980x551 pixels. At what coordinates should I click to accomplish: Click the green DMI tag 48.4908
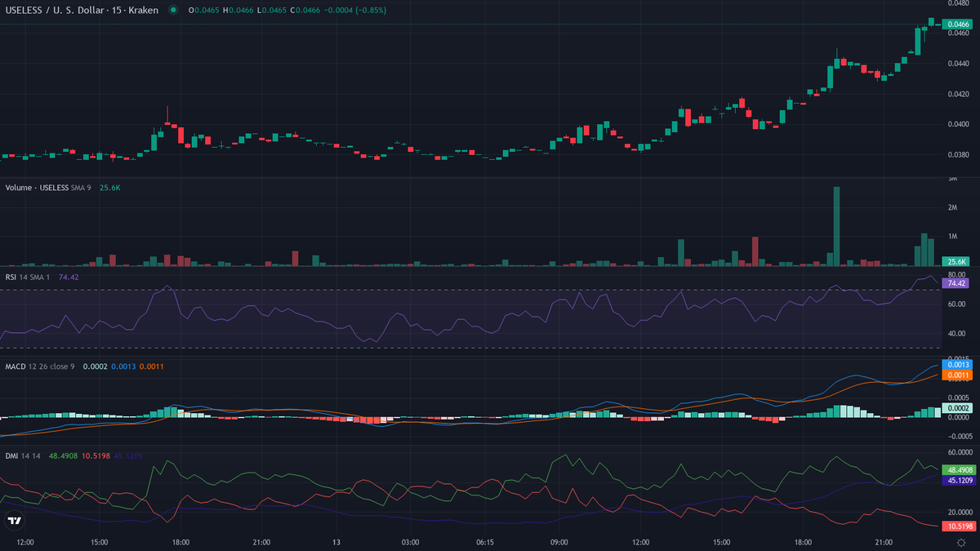[x=956, y=470]
